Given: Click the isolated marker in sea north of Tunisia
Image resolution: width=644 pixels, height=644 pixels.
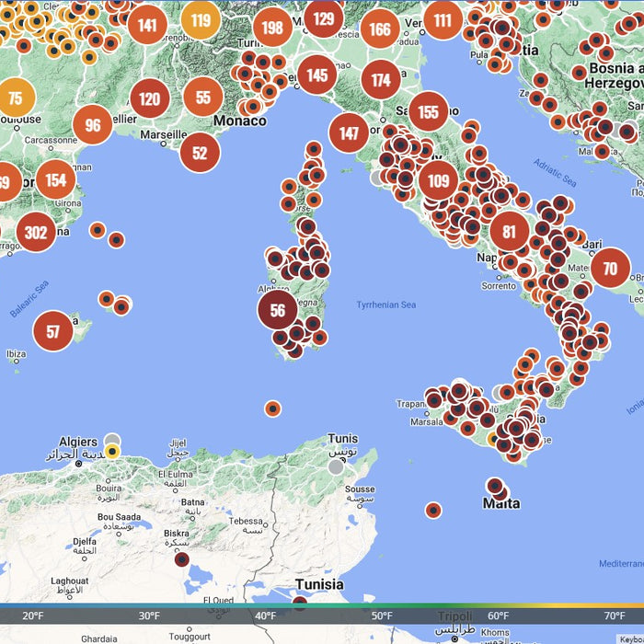Looking at the screenshot, I should pos(272,408).
